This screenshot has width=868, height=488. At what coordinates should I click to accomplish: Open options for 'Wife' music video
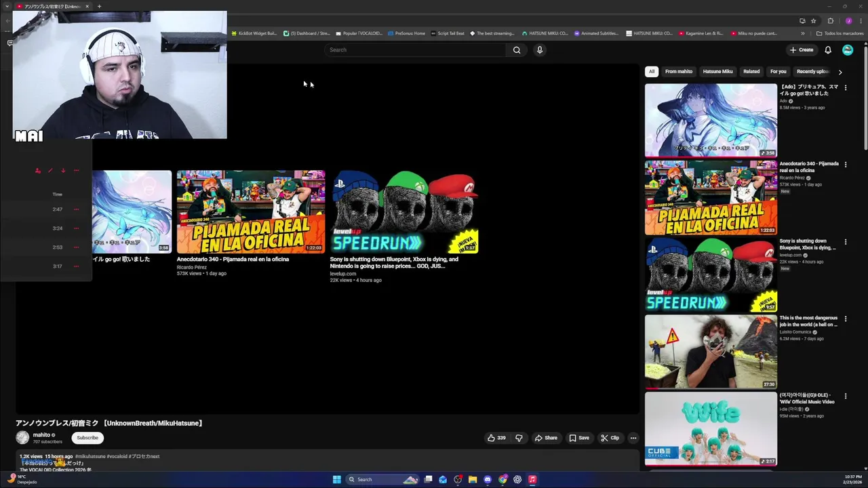coord(846,396)
